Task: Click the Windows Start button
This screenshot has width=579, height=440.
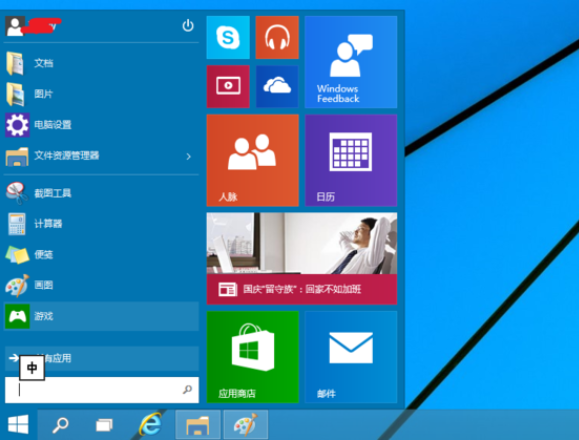Action: tap(18, 424)
